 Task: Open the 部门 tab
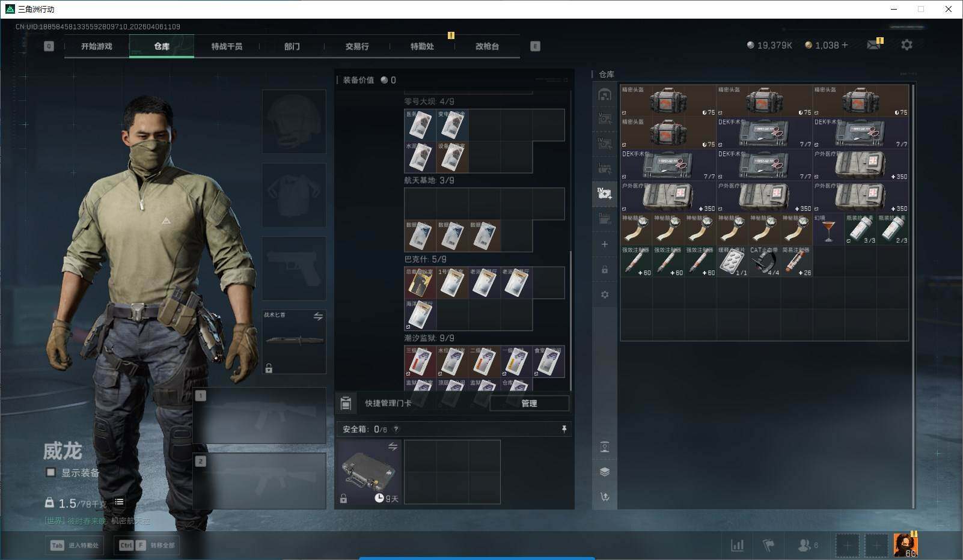292,46
